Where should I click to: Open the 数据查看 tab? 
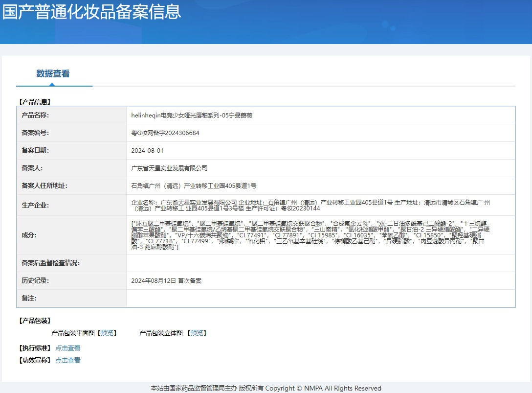(53, 73)
